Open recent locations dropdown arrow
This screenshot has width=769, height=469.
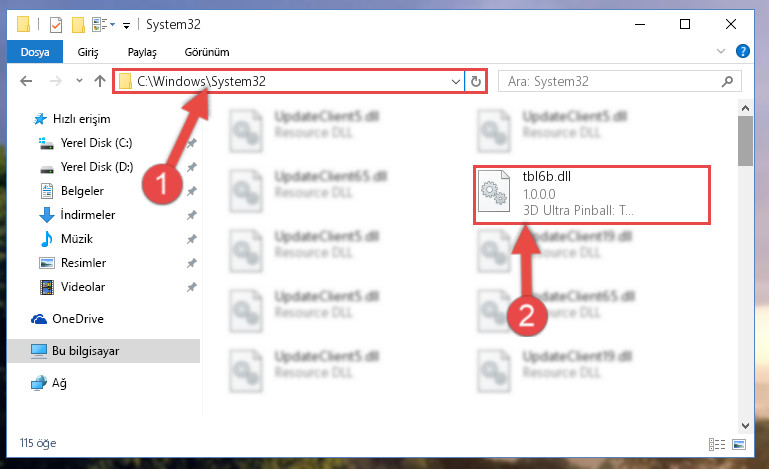pyautogui.click(x=79, y=81)
